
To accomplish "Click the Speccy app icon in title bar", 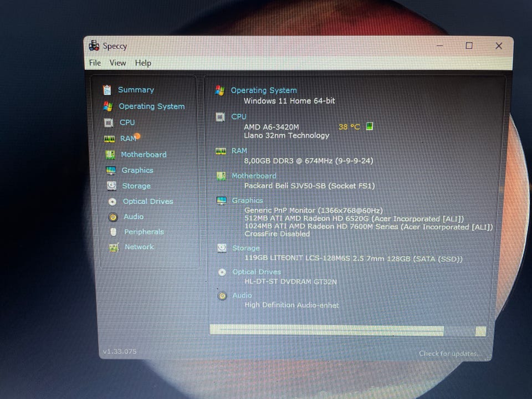I will tap(94, 45).
